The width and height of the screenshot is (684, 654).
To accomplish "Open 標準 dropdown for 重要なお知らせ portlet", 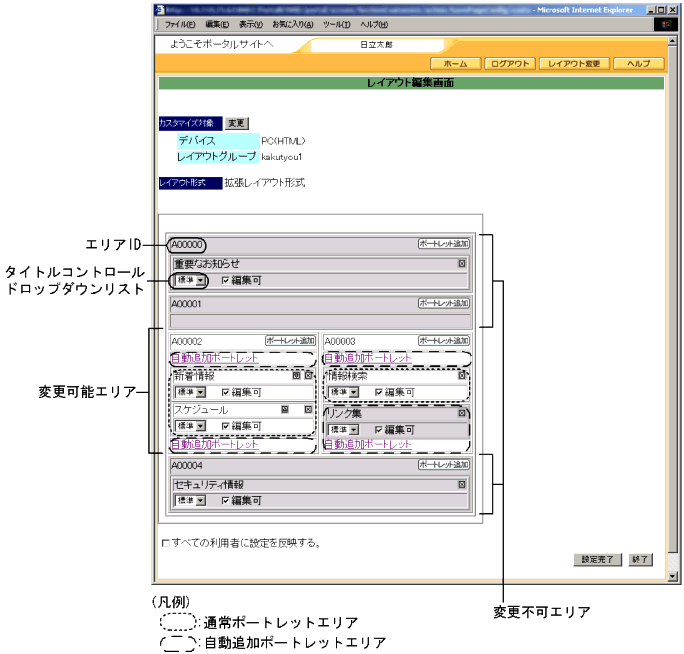I will 190,280.
